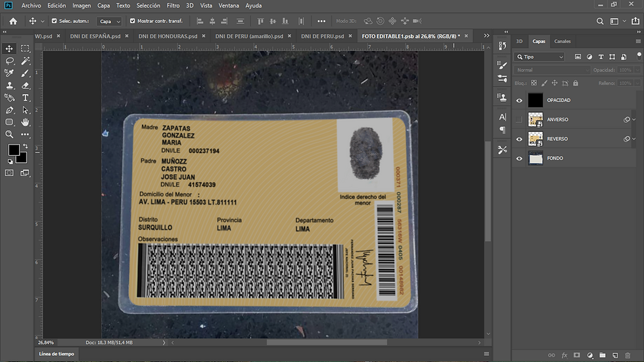Hide the OPACIDAD layer
The image size is (644, 362).
pyautogui.click(x=519, y=100)
